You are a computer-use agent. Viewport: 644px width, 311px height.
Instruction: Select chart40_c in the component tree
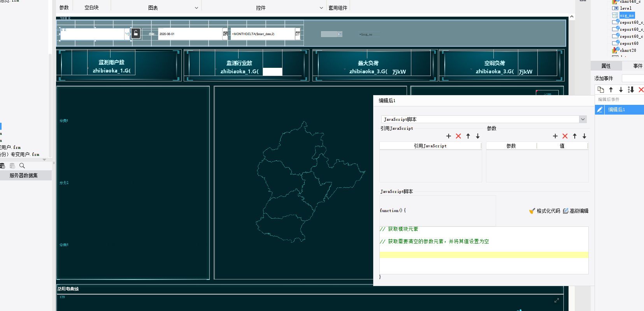coord(630,2)
